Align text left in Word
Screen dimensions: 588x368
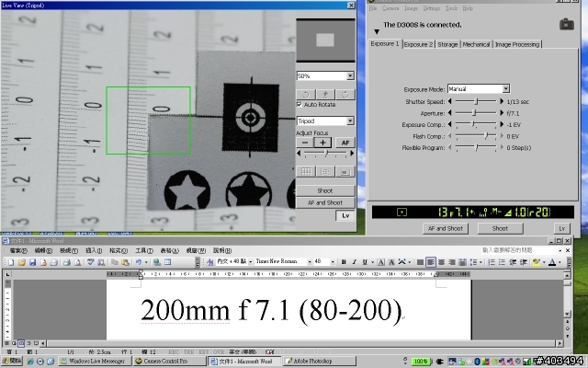click(431, 262)
